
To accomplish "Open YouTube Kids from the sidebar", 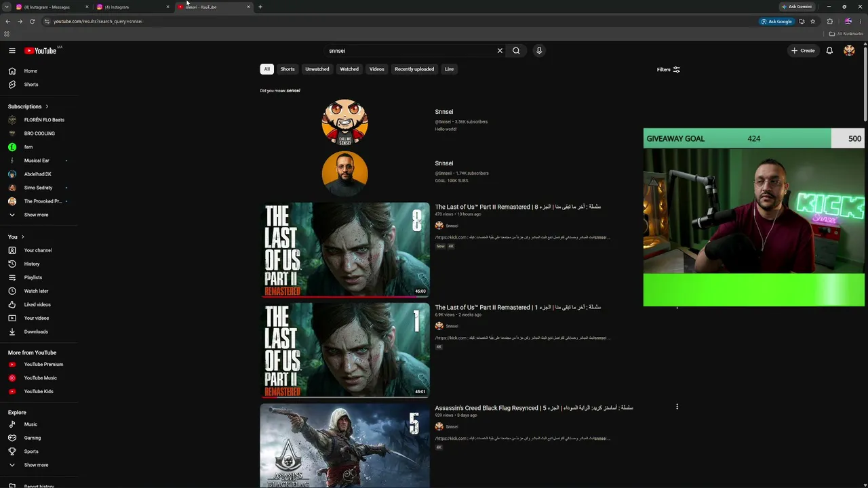I will coord(39,392).
